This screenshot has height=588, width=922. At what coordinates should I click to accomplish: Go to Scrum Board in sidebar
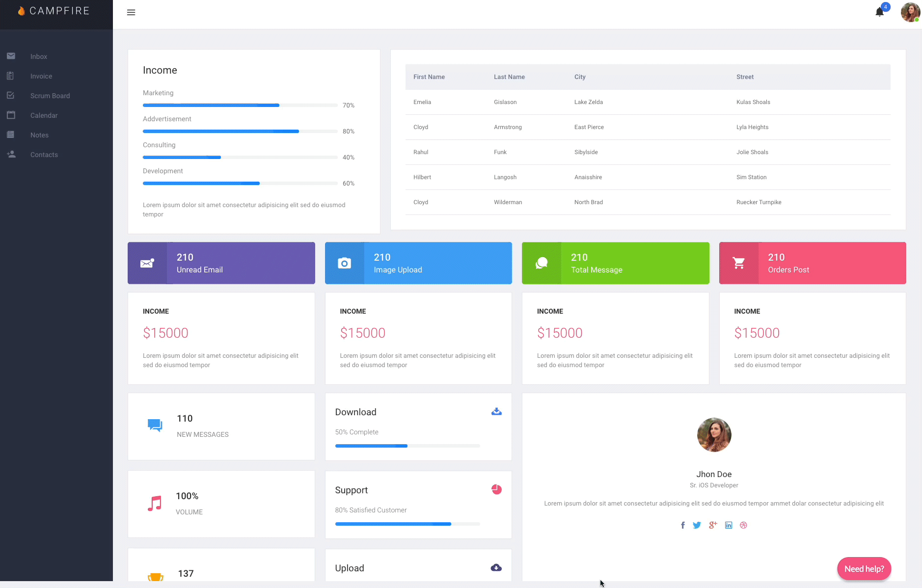[50, 96]
